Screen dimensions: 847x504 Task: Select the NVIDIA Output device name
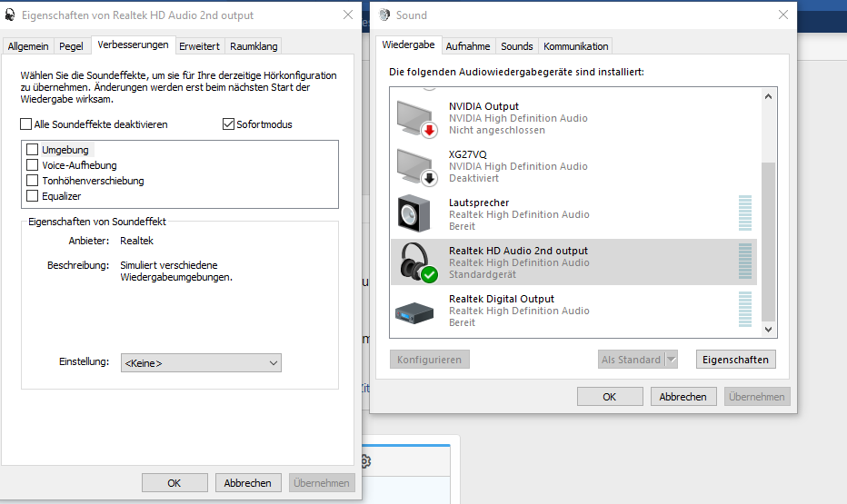pyautogui.click(x=483, y=106)
